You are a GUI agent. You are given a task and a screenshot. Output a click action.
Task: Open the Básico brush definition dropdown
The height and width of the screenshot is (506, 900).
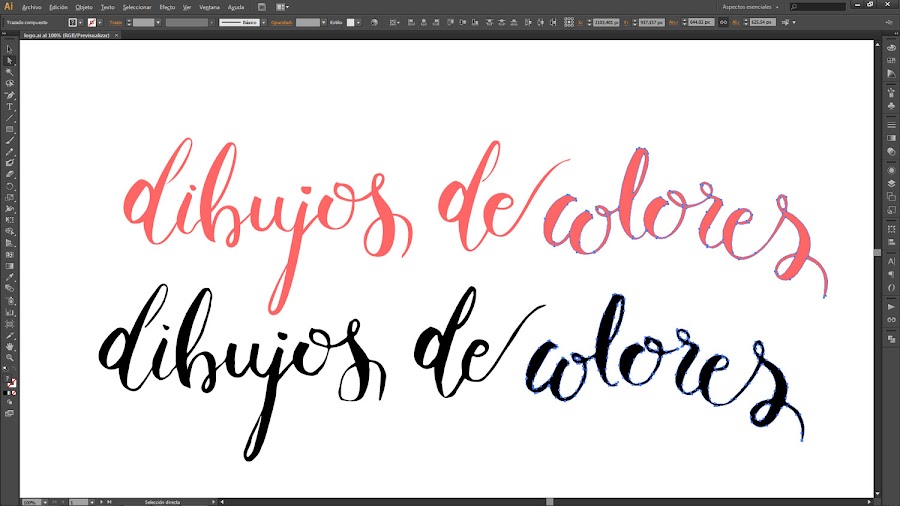(263, 22)
